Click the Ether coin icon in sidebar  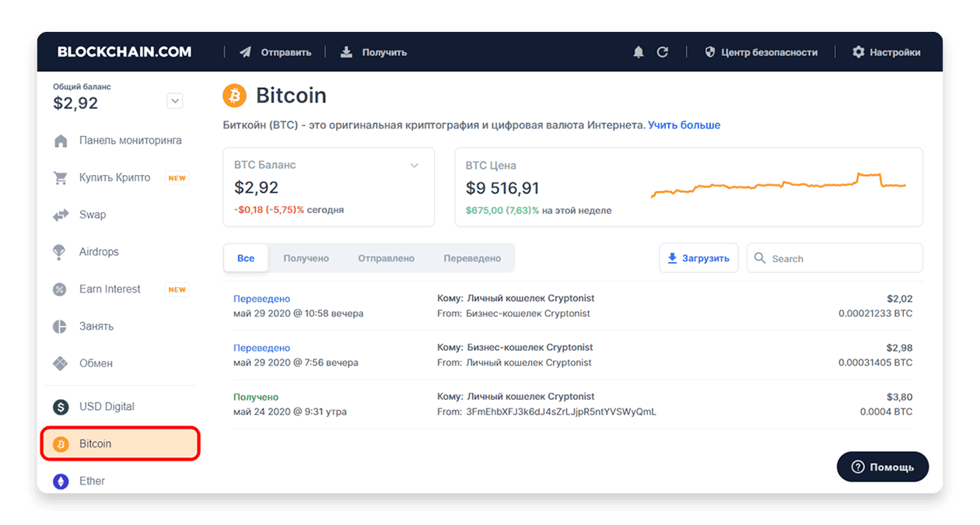[x=60, y=481]
